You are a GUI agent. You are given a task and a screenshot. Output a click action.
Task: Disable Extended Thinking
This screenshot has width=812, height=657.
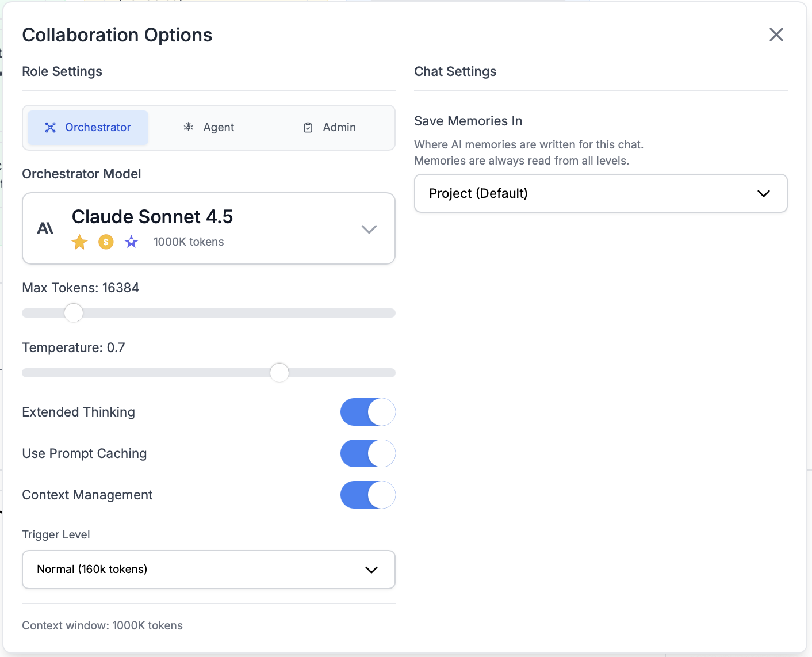point(367,412)
